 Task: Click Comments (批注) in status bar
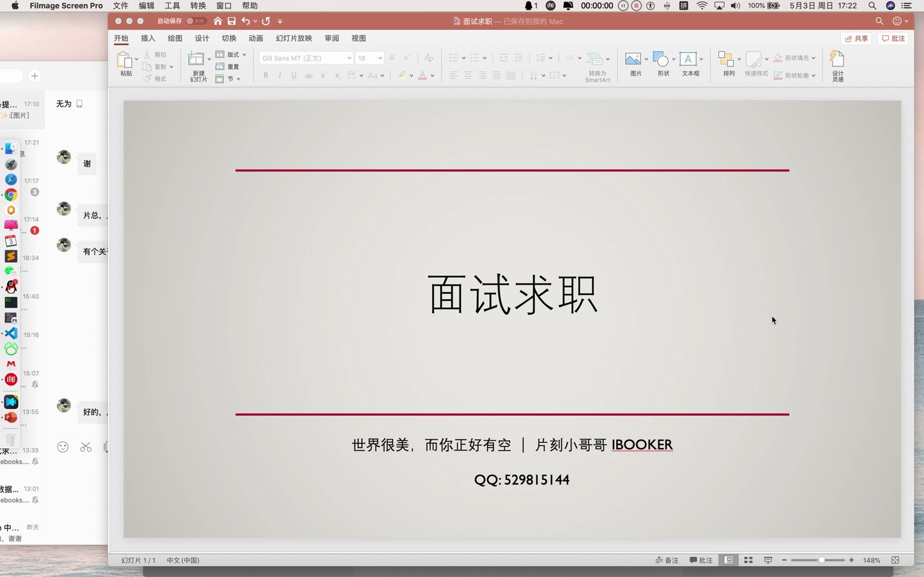pyautogui.click(x=701, y=560)
